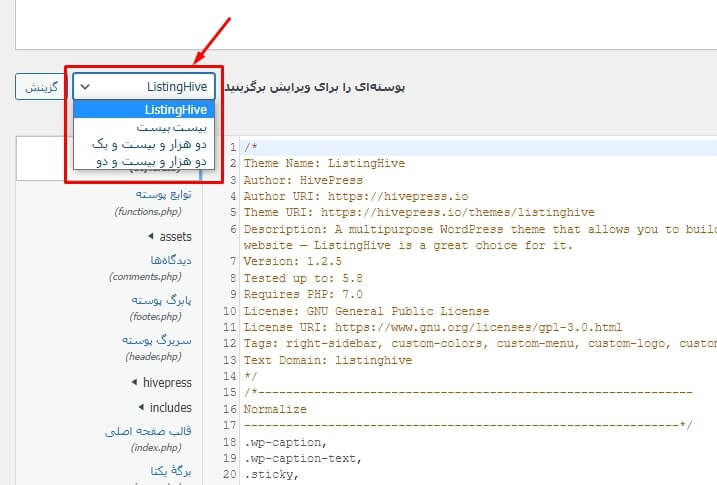Viewport: 717px width, 485px height.
Task: Click the License URI gnu.org line
Action: pyautogui.click(x=433, y=327)
